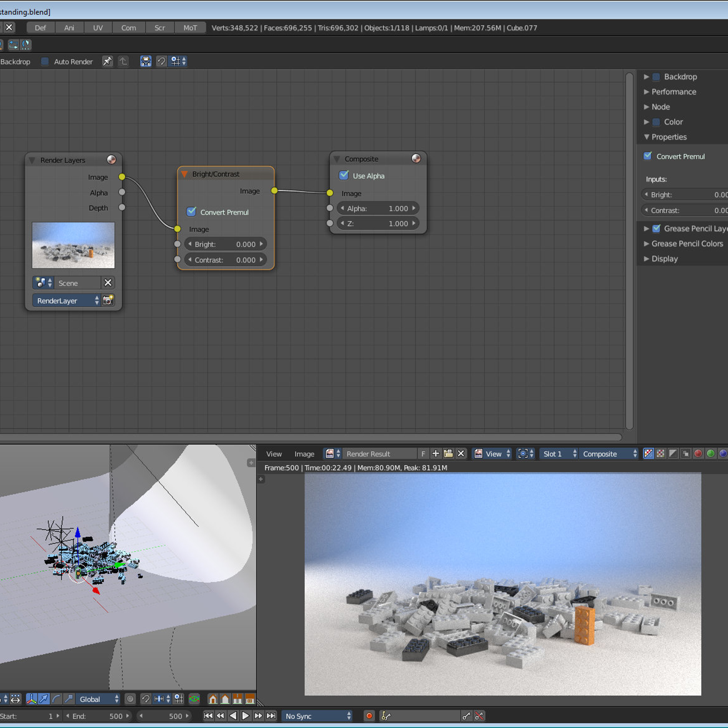Enable the Color panel checkbox

[x=657, y=121]
